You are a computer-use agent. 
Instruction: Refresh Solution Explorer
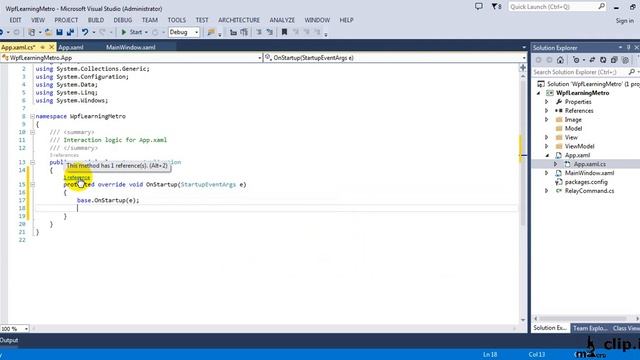click(x=603, y=60)
